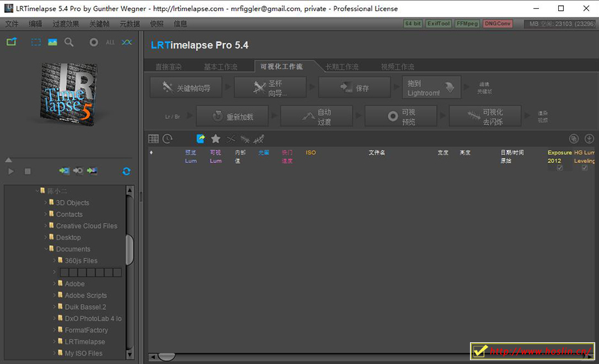The image size is (599, 364).
Task: Expand the Creative Cloud Files folder
Action: pyautogui.click(x=46, y=225)
